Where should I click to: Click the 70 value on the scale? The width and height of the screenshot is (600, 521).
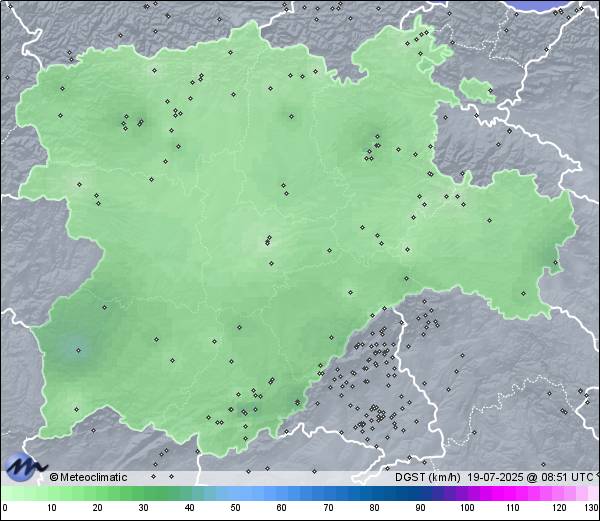pyautogui.click(x=328, y=508)
